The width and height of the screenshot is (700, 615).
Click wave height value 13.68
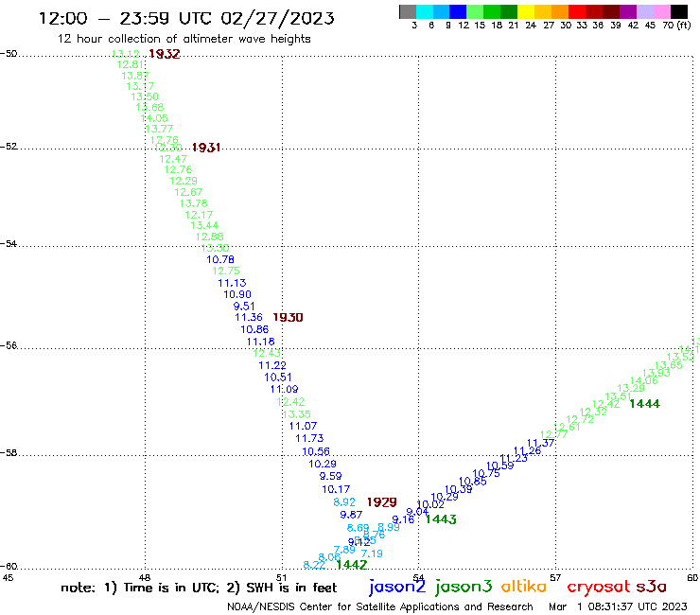(150, 108)
